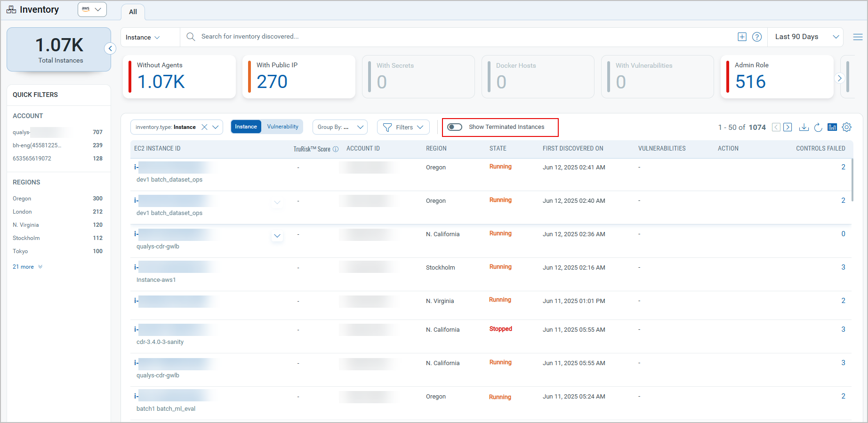This screenshot has width=868, height=423.
Task: Click the add query plus icon
Action: pyautogui.click(x=742, y=37)
